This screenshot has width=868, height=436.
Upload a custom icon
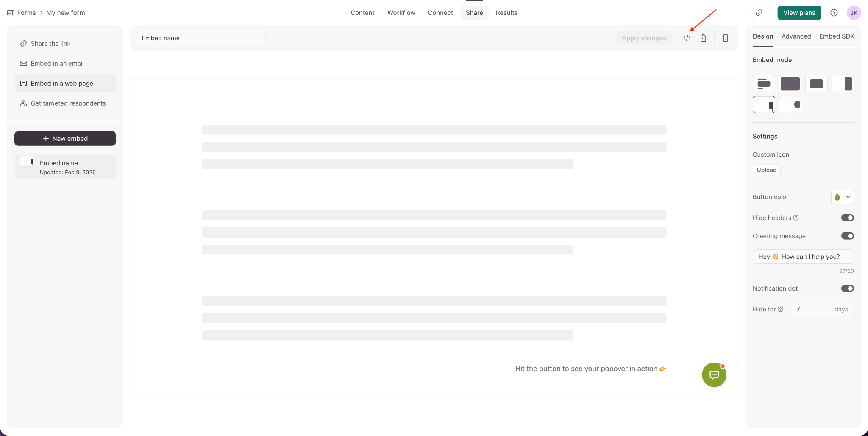point(766,170)
